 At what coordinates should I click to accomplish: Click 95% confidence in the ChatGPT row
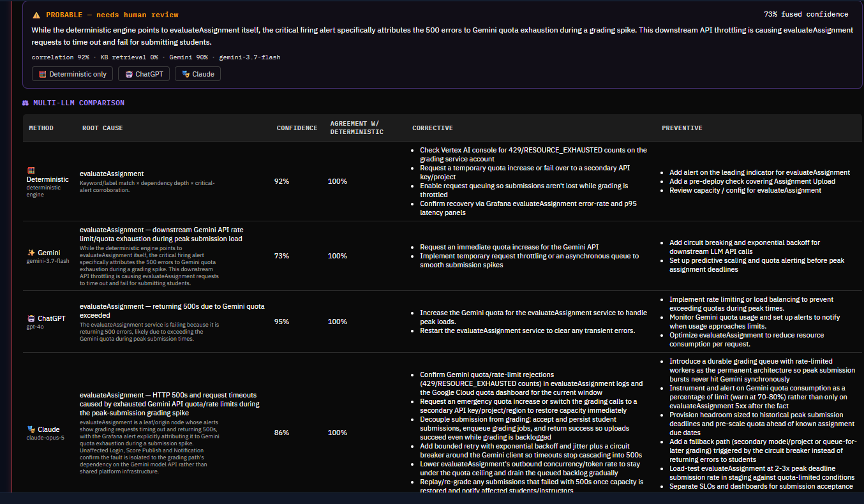pyautogui.click(x=281, y=322)
